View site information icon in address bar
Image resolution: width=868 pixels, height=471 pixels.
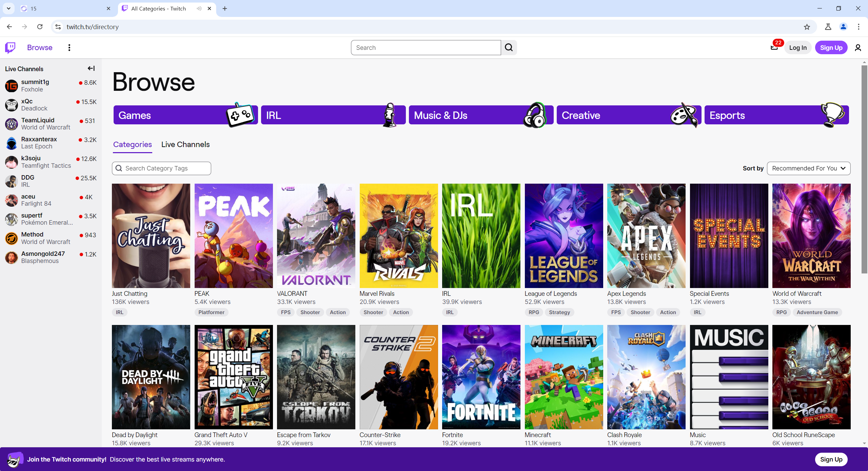coord(58,27)
